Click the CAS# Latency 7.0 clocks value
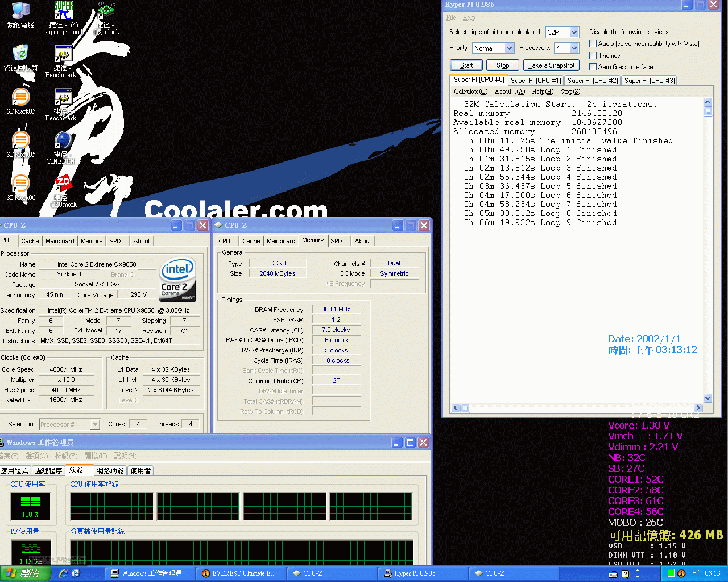Viewport: 728px width, 582px height. tap(336, 330)
